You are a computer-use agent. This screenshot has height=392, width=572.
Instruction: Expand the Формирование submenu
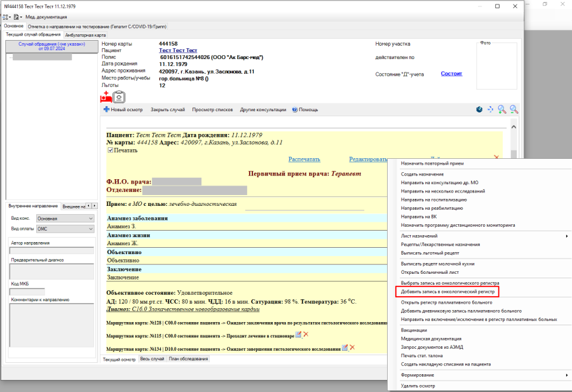click(484, 375)
